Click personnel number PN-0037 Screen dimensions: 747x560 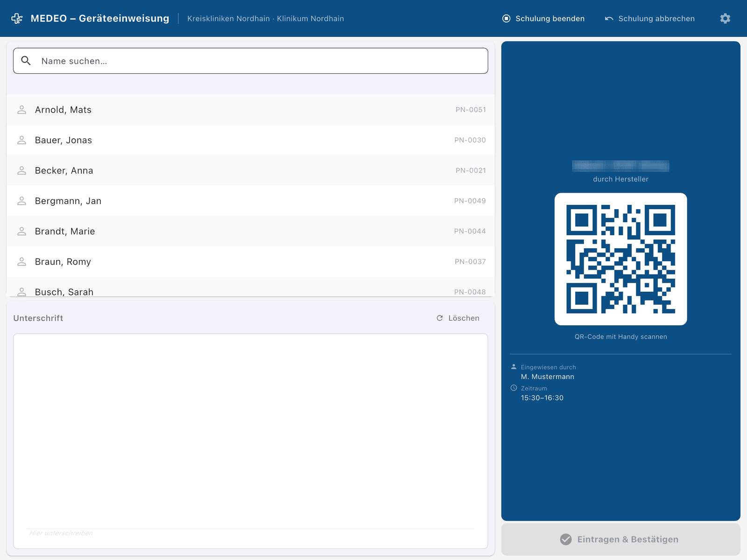point(470,261)
